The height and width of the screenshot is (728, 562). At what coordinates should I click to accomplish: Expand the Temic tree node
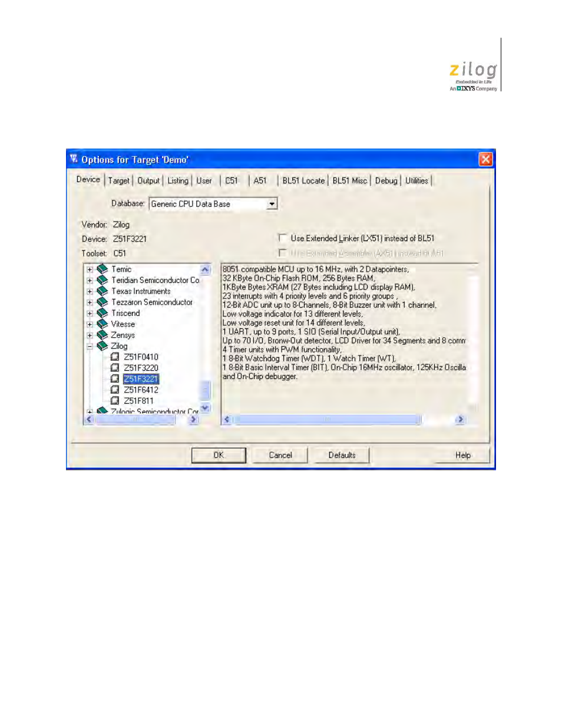pos(90,269)
